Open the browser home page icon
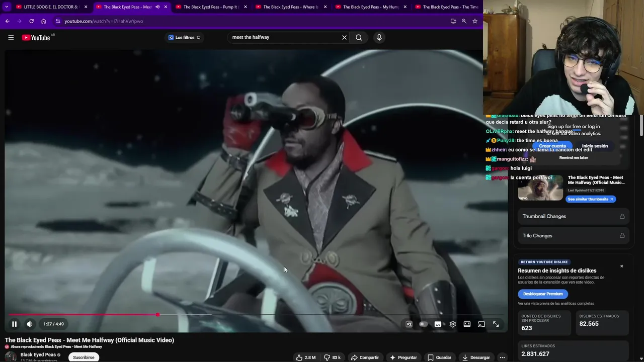 click(43, 21)
